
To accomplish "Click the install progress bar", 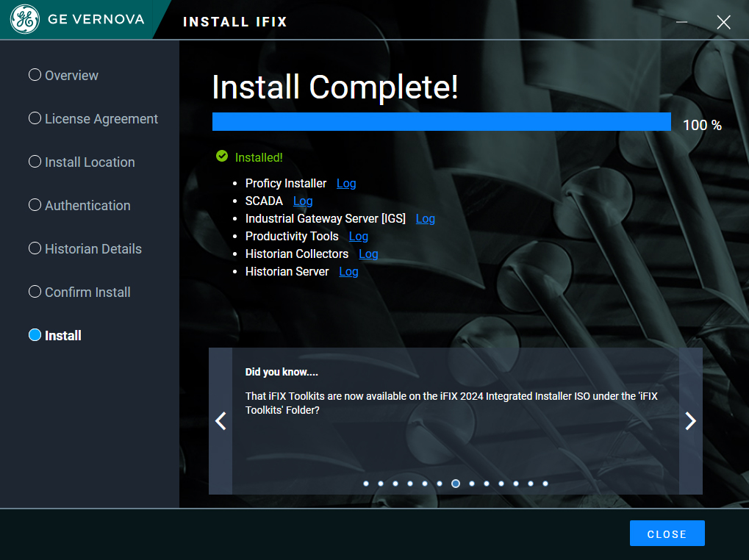I will click(x=441, y=122).
